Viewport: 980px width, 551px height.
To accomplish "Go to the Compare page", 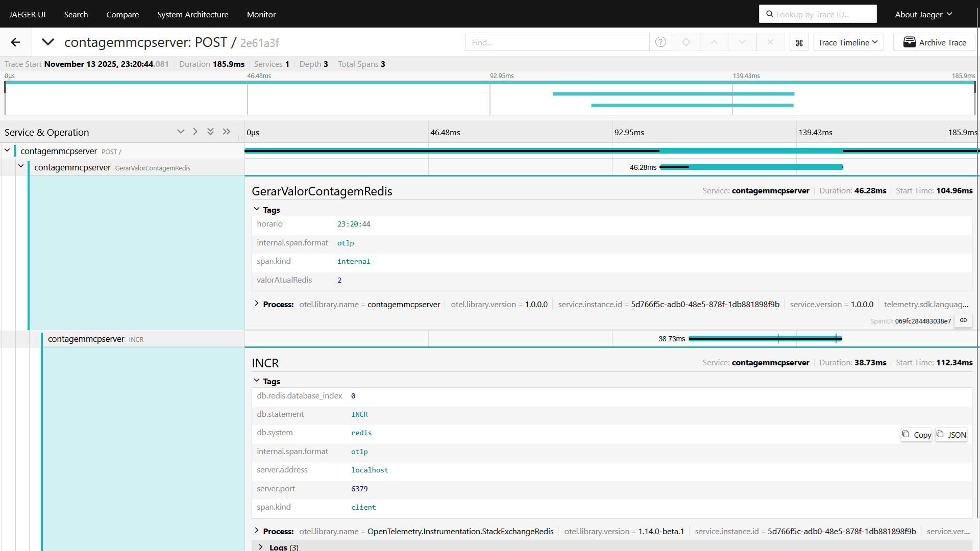I will [122, 14].
